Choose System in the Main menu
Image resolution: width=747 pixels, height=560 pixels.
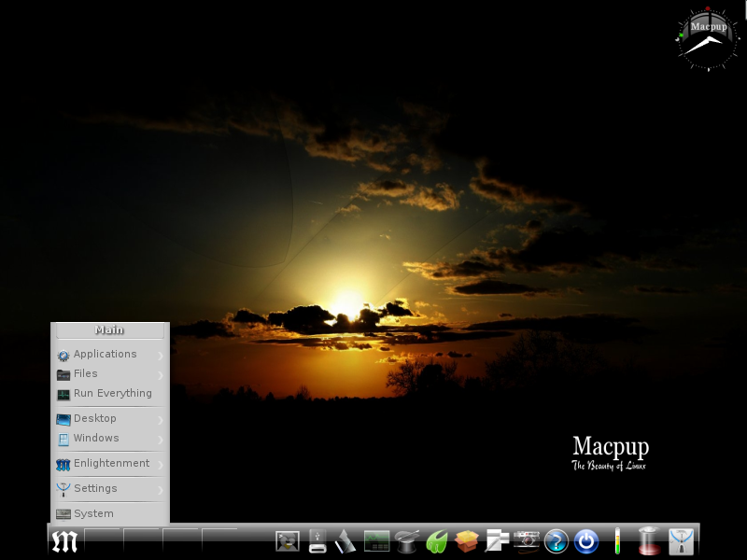point(110,514)
